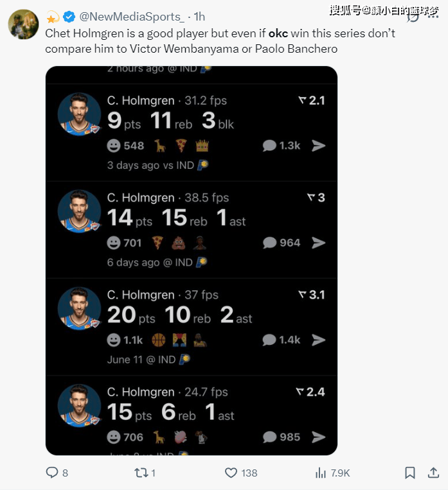
Task: Share the tweet via the upload icon
Action: [433, 473]
